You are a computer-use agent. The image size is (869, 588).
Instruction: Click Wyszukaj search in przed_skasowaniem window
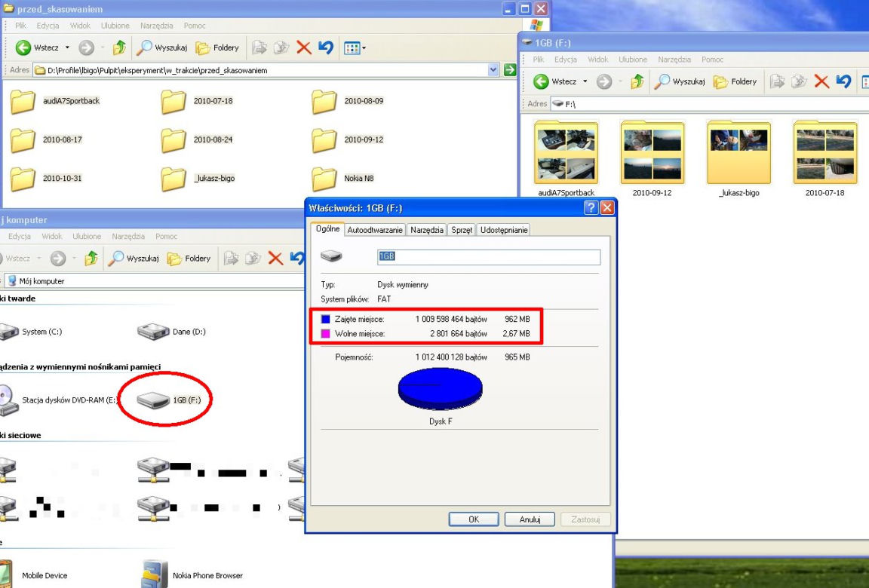tap(162, 47)
